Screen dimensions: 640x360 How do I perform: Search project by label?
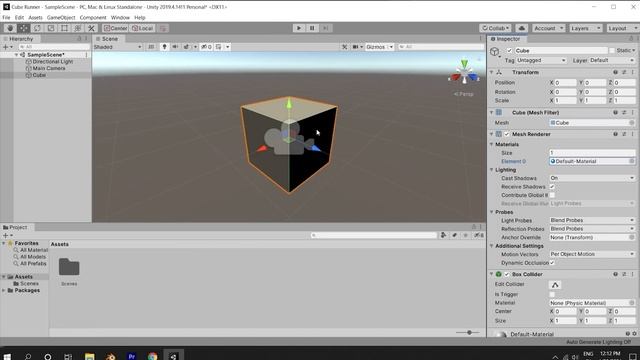click(x=454, y=236)
